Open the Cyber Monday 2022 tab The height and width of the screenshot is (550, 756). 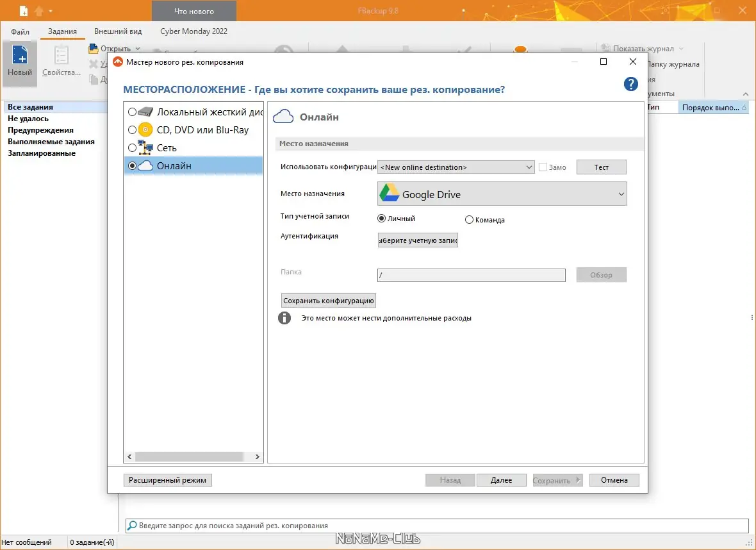pos(194,31)
